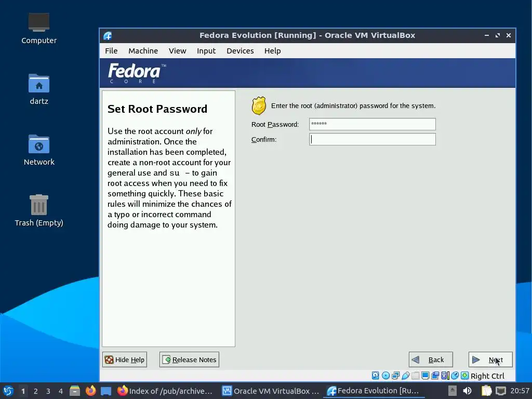Open the display settings status icon
The height and width of the screenshot is (399, 532).
pos(425,376)
